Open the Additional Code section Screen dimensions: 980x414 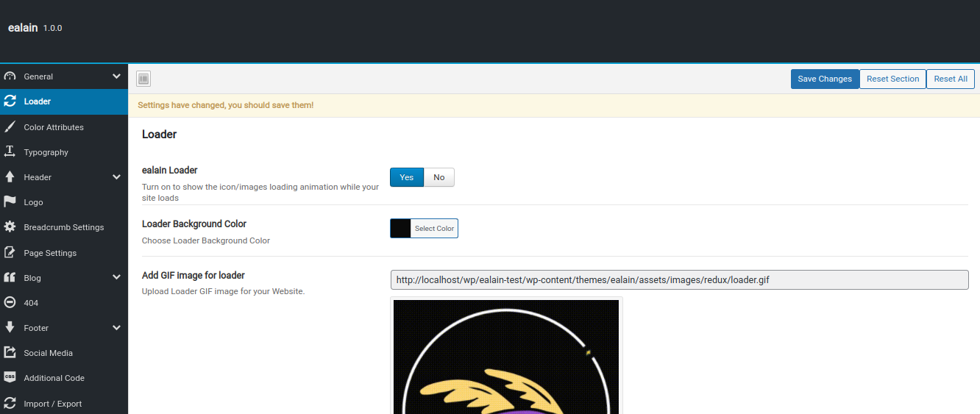point(64,377)
